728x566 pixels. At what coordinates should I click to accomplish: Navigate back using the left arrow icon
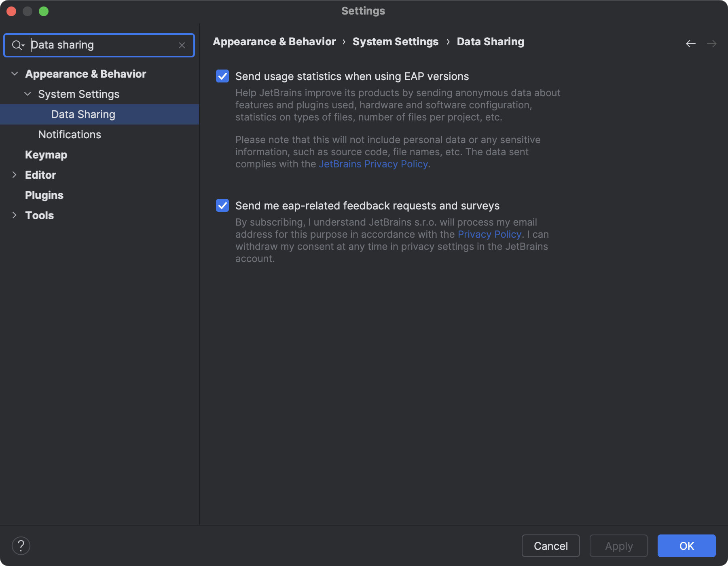(690, 44)
